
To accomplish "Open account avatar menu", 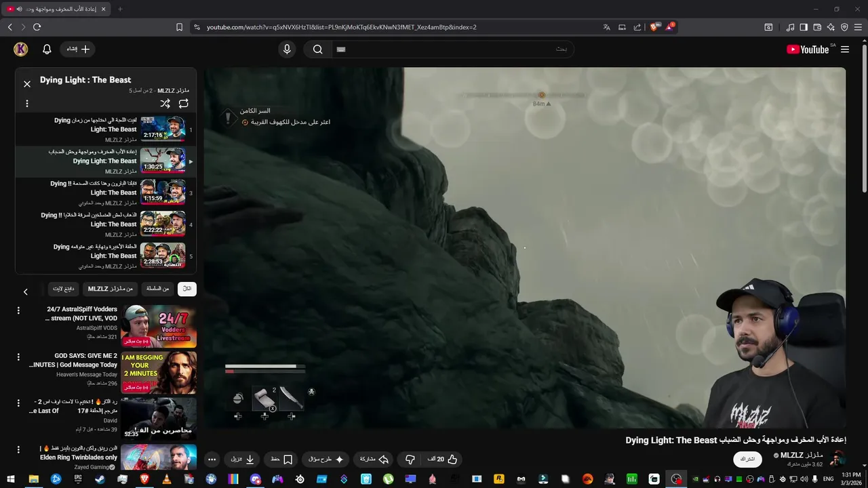I will [x=21, y=49].
